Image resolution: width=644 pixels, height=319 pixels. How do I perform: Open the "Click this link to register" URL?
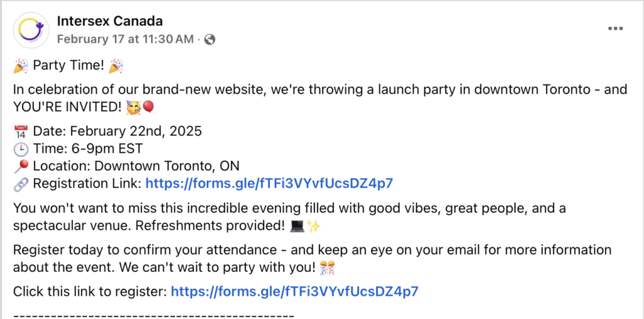(x=294, y=292)
